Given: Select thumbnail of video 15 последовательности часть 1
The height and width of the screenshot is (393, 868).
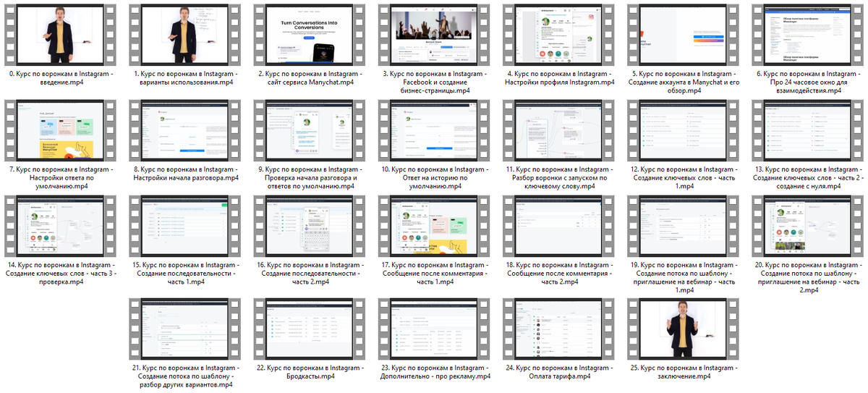Looking at the screenshot, I should (x=184, y=225).
